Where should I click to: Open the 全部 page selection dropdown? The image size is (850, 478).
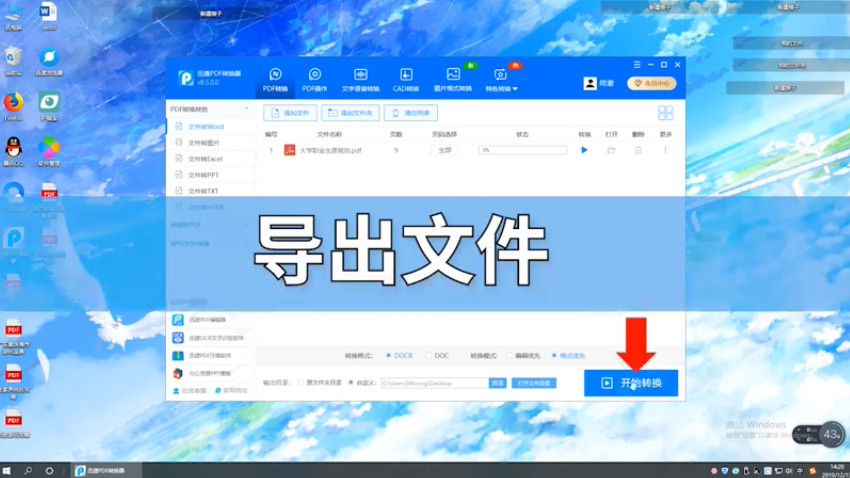(445, 150)
